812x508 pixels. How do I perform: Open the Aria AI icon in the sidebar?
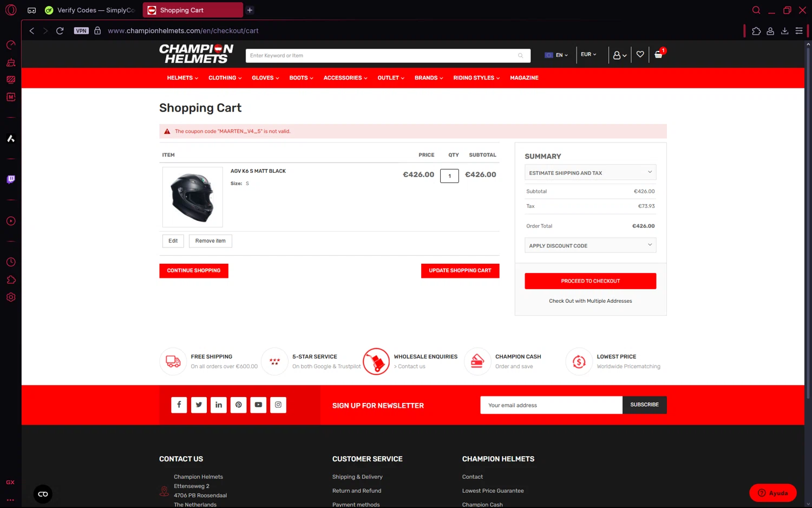coord(11,139)
